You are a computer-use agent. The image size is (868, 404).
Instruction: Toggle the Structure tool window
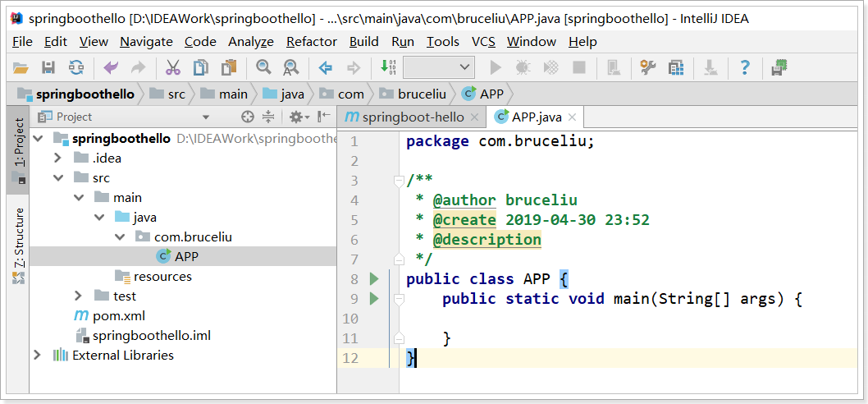click(x=18, y=245)
